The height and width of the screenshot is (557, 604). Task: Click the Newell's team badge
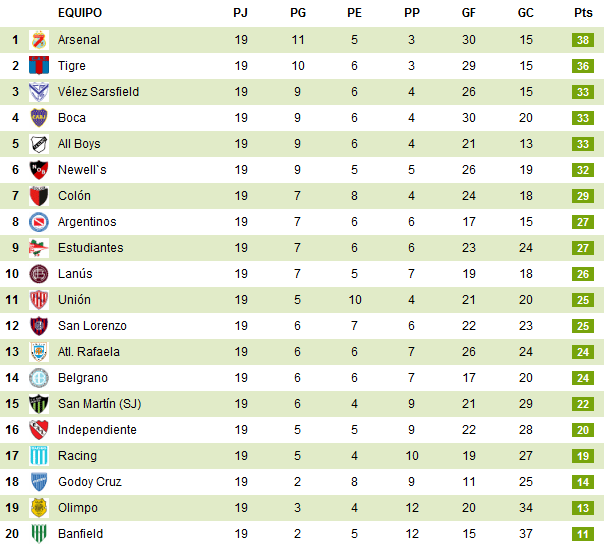[39, 170]
